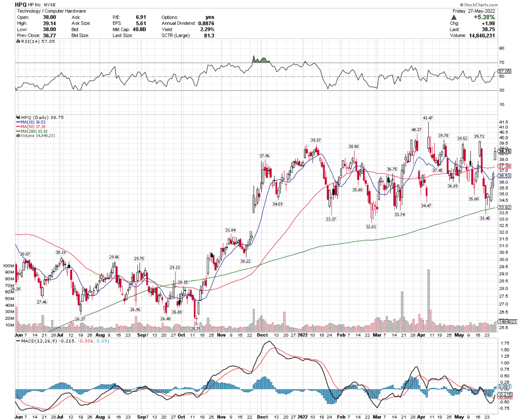The height and width of the screenshot is (420, 520).
Task: Click the RSI(14) legend line marker
Action: (18, 41)
